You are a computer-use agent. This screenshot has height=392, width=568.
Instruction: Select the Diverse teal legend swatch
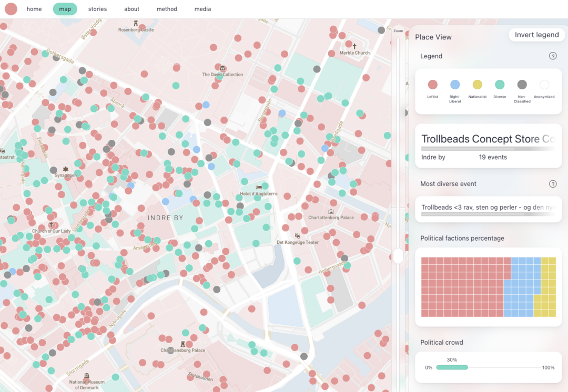500,85
